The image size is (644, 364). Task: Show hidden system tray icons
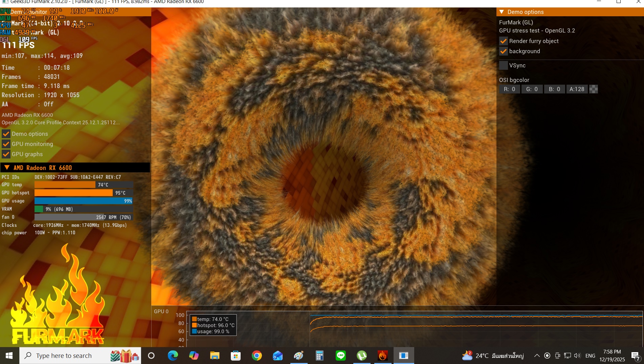pos(537,356)
